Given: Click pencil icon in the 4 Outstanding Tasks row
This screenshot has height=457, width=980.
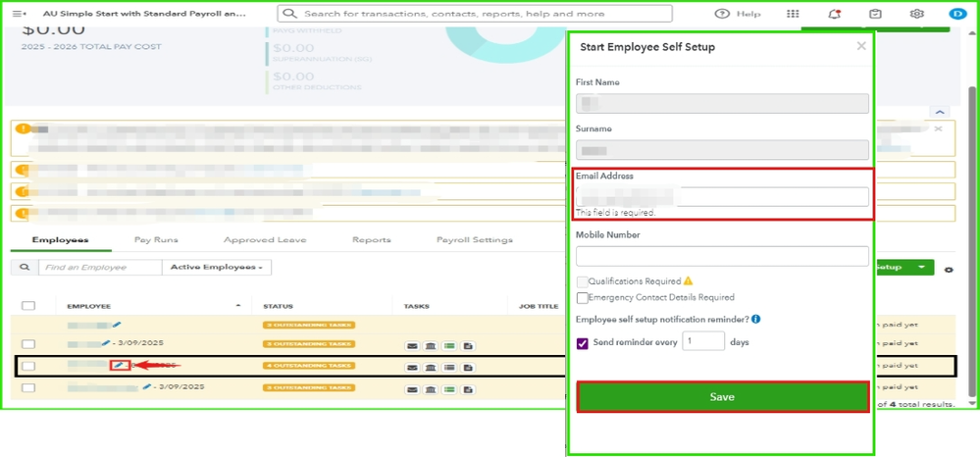Looking at the screenshot, I should point(120,365).
